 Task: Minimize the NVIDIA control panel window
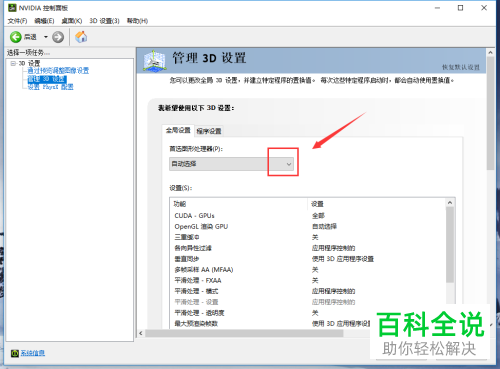click(x=437, y=8)
